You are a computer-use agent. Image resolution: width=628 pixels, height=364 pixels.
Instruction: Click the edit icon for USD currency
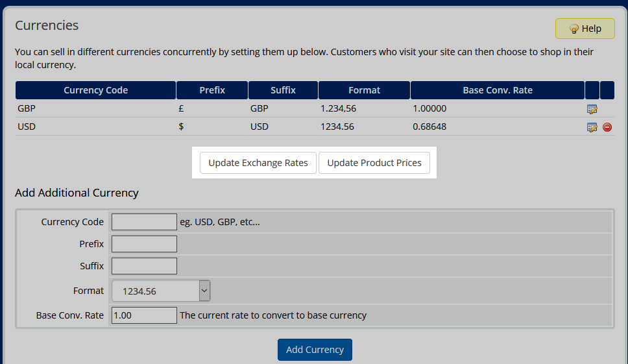(592, 127)
